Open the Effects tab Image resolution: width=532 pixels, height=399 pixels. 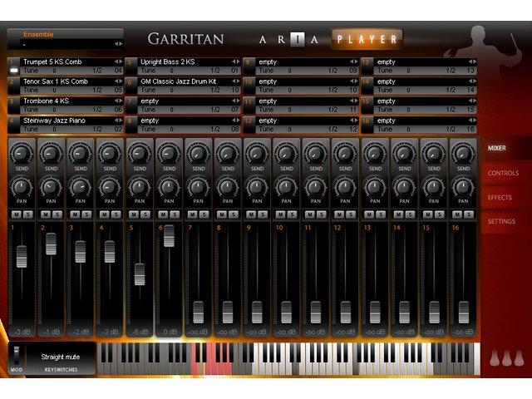tap(500, 197)
